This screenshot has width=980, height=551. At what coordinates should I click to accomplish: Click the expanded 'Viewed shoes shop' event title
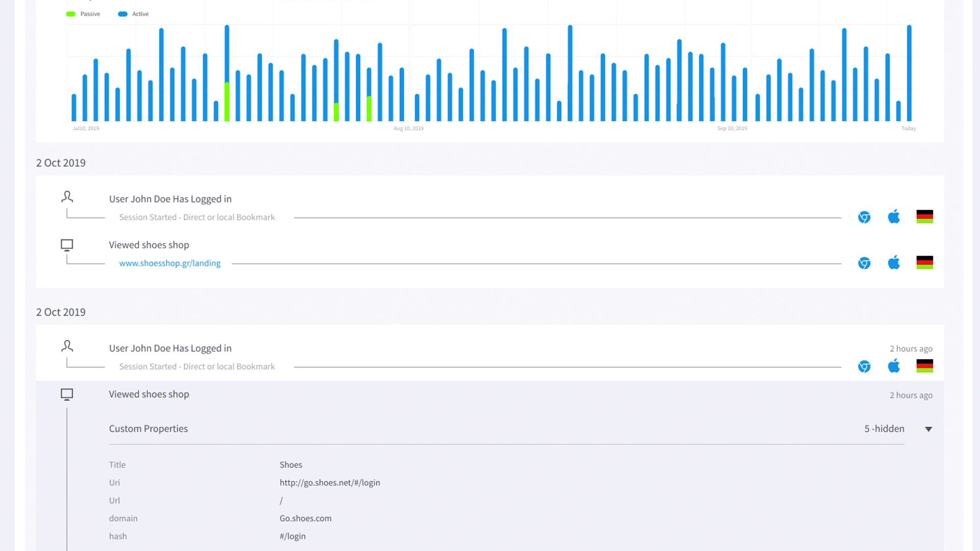tap(149, 394)
